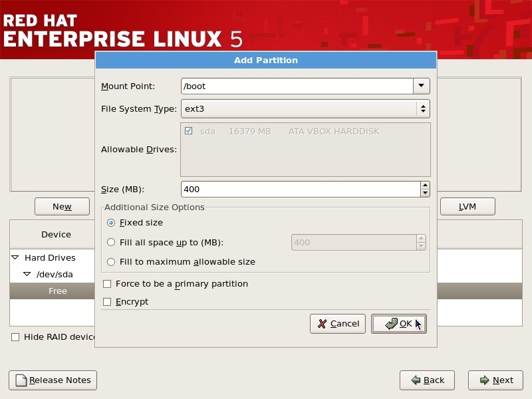Click the New partition button
The image size is (532, 399).
pyautogui.click(x=62, y=206)
